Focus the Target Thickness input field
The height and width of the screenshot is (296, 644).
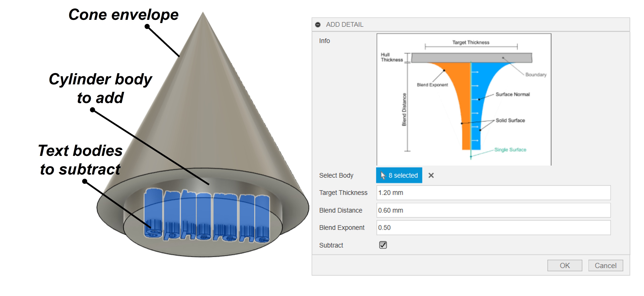493,193
